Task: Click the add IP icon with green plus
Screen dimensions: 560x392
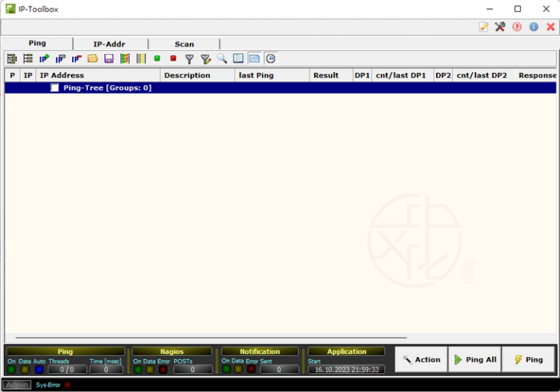Action: [44, 58]
